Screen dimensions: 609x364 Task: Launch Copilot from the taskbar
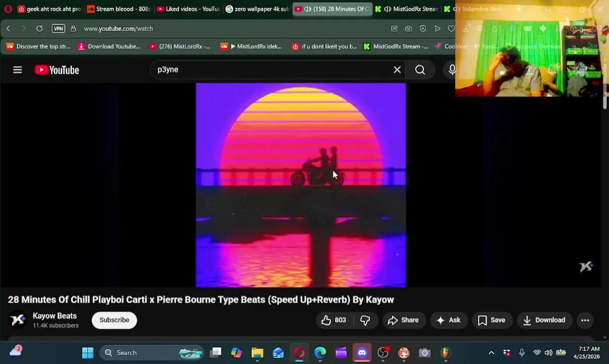237,353
